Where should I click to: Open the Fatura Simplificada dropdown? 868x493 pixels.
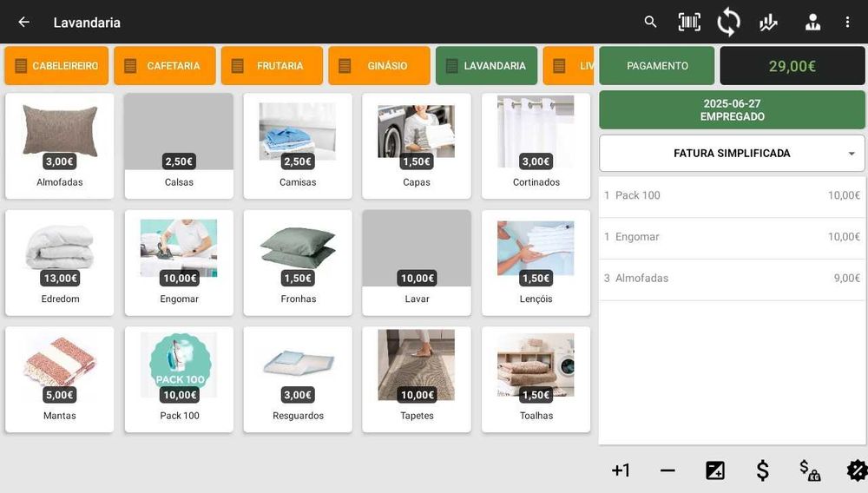pos(732,154)
